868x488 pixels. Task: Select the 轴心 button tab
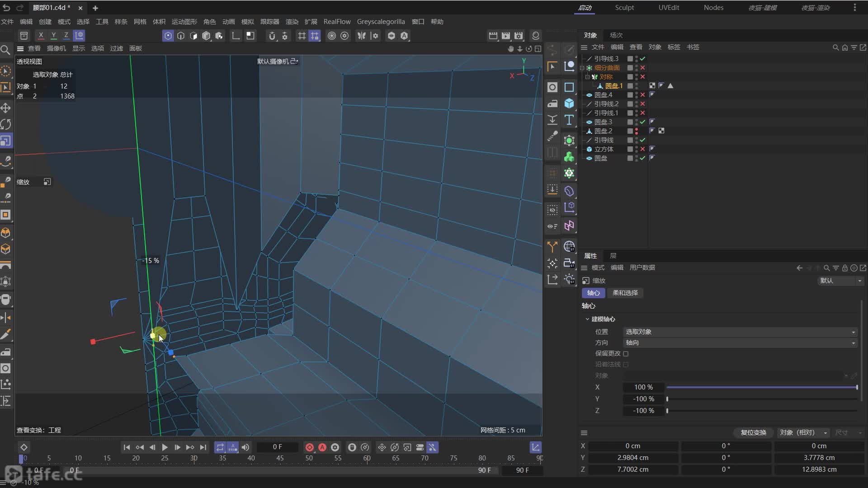(x=593, y=293)
